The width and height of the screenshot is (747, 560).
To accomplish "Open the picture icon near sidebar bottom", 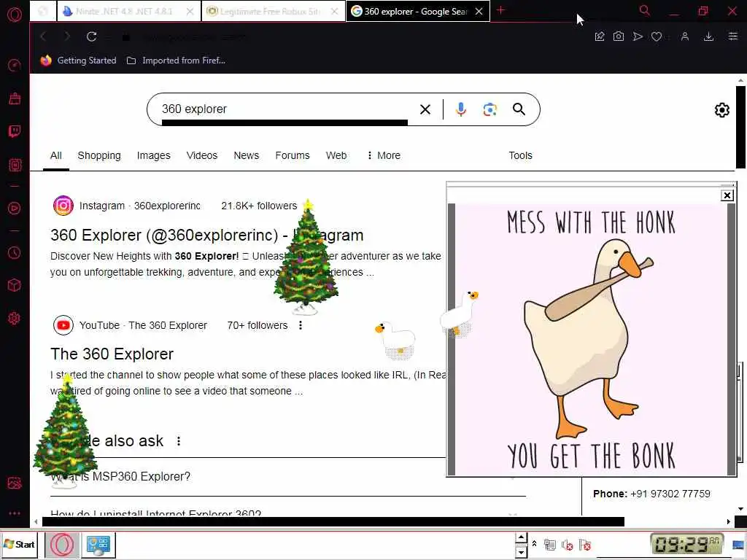I will [x=15, y=483].
